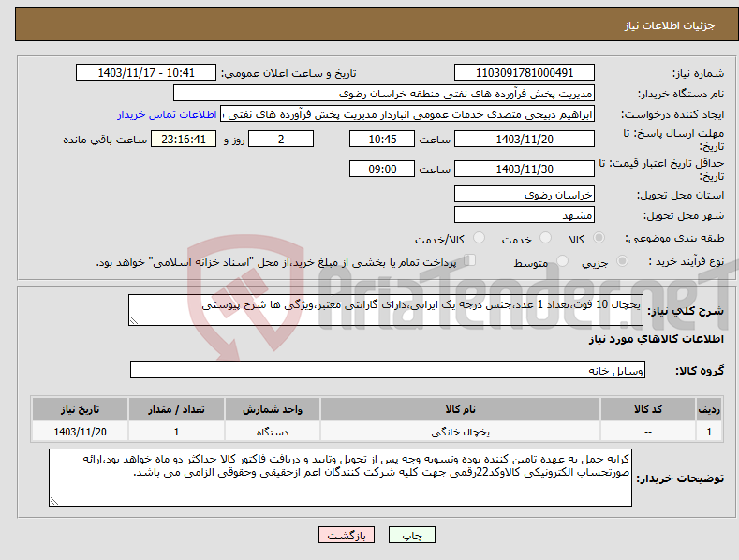The image size is (739, 560).
Task: Click the اطلاعات کالاهای مورد نیاز heading
Action: 656,339
